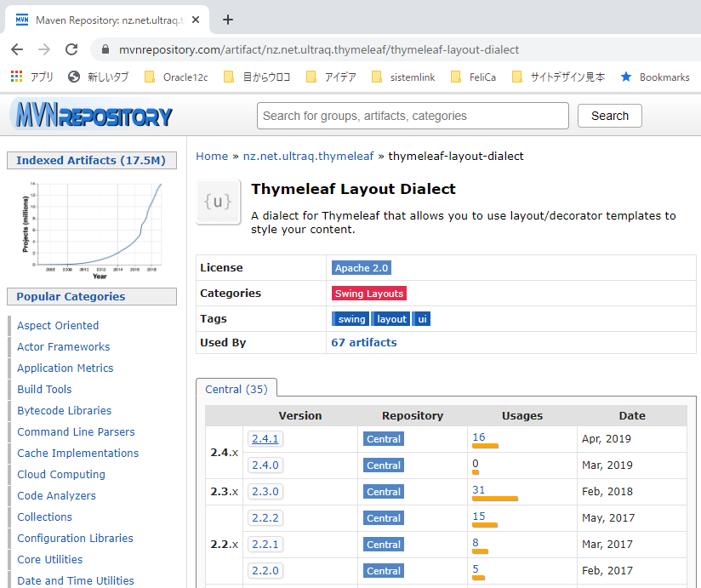Open the Build Tools category
The height and width of the screenshot is (588, 701).
[x=44, y=389]
